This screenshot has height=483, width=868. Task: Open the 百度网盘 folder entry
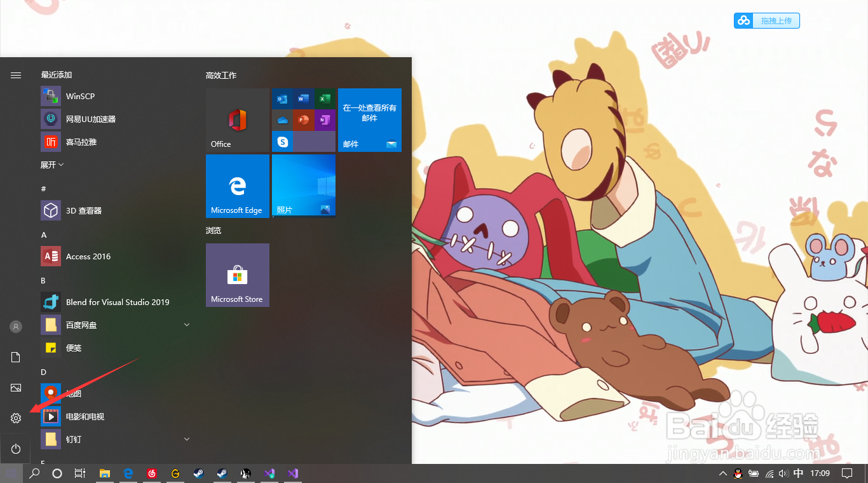click(116, 325)
